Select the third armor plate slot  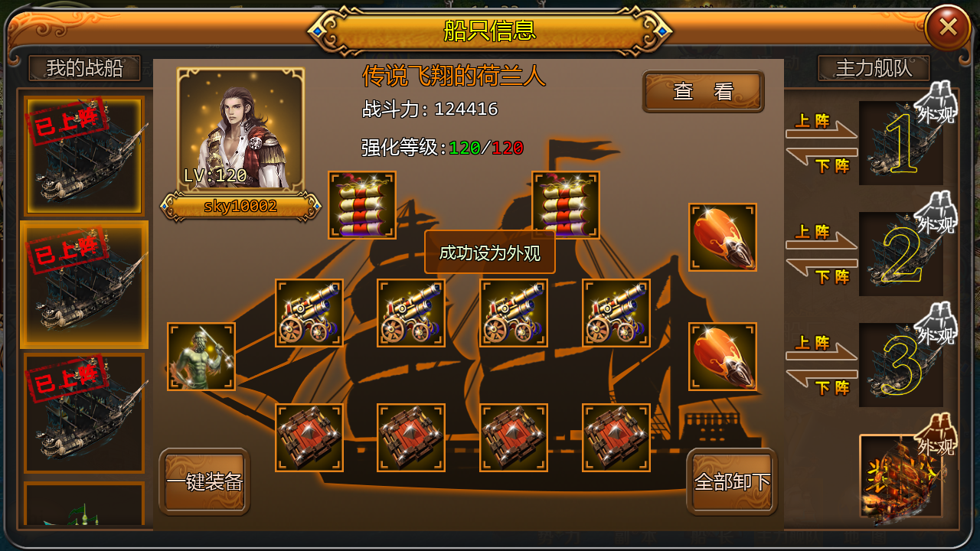(514, 438)
